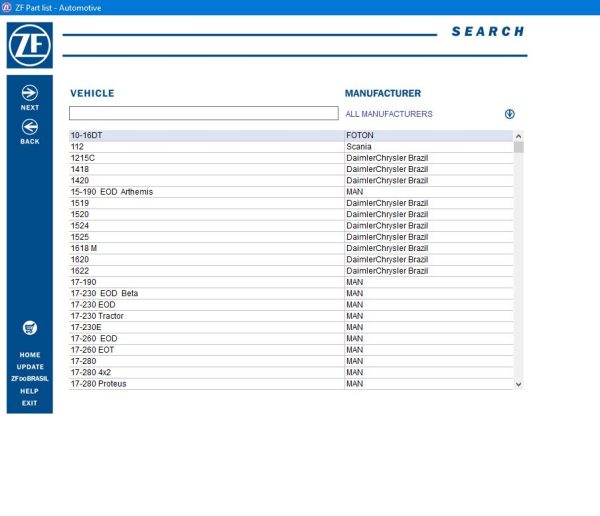Image resolution: width=600 pixels, height=516 pixels.
Task: Select vehicle 17-230 Tractor
Action: pos(291,316)
